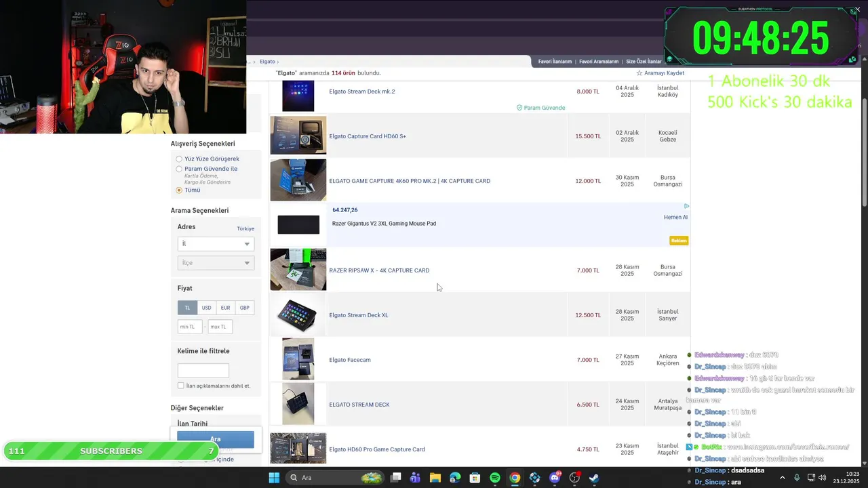Click the Param Güvende shield icon
This screenshot has height=488, width=868.
click(x=519, y=108)
